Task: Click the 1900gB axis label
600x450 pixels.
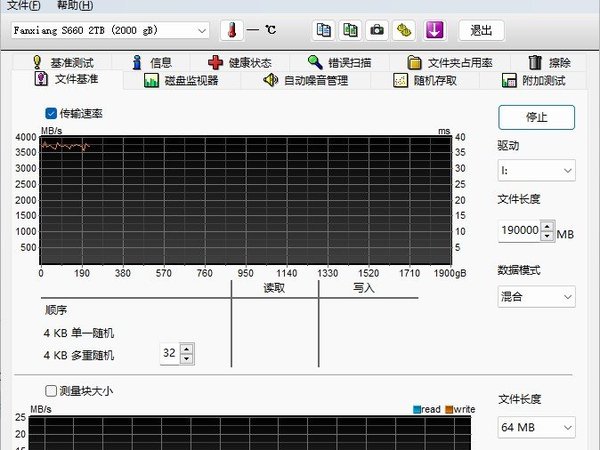Action: 450,273
